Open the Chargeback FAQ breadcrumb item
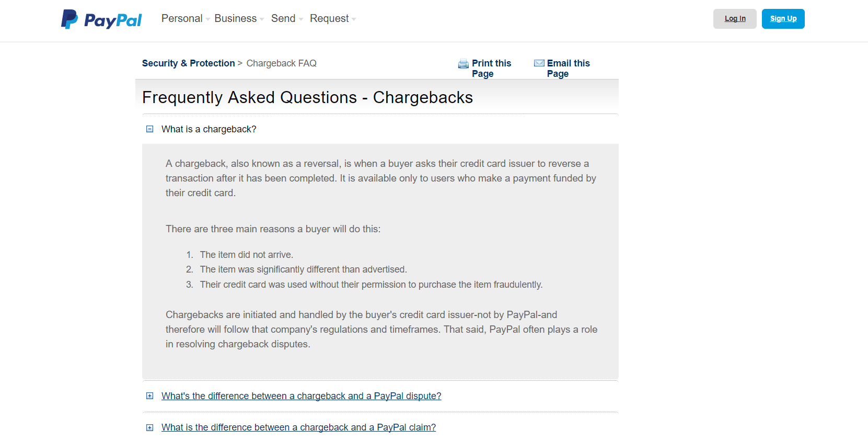 click(281, 63)
